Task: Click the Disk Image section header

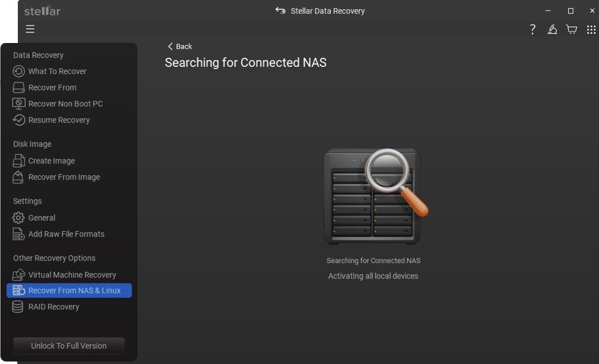Action: coord(32,144)
